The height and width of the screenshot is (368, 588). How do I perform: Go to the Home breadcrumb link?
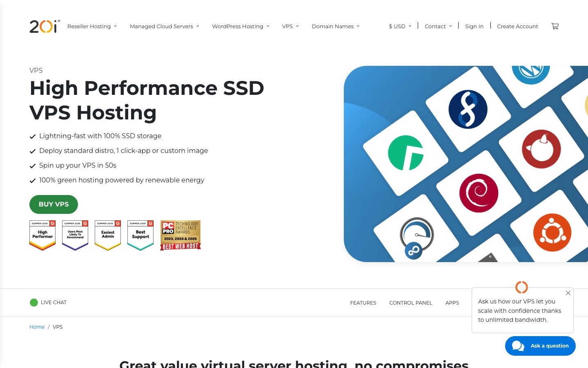37,327
